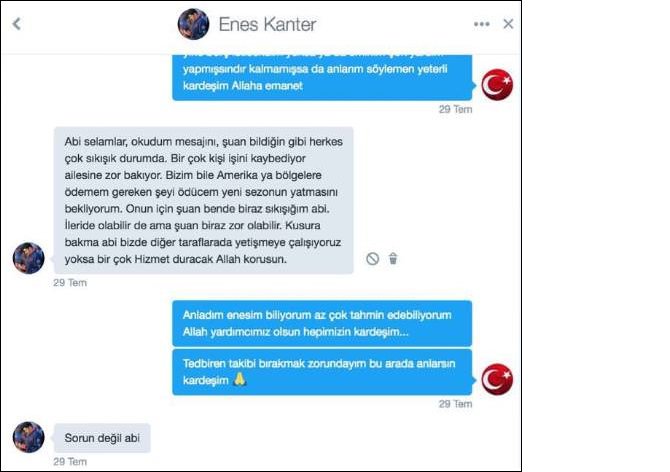
Task: Go back with the left chevron arrow
Action: tap(17, 24)
